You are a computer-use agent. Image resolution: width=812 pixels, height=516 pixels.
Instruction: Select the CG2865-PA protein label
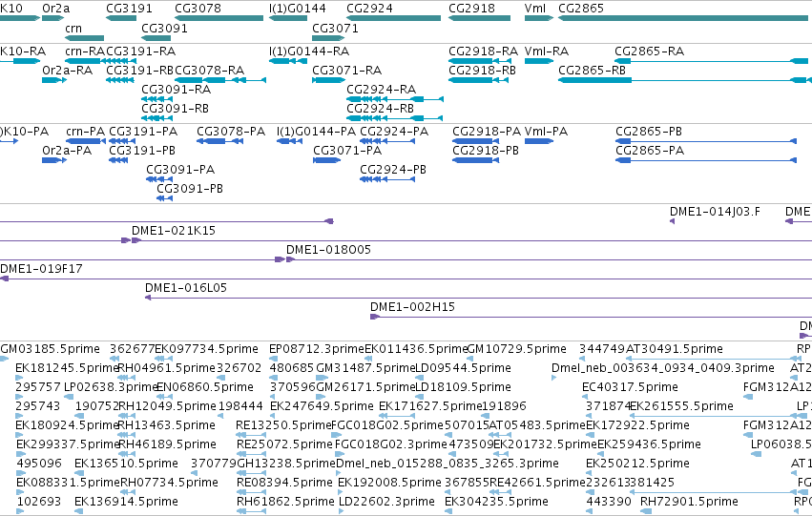(x=650, y=151)
